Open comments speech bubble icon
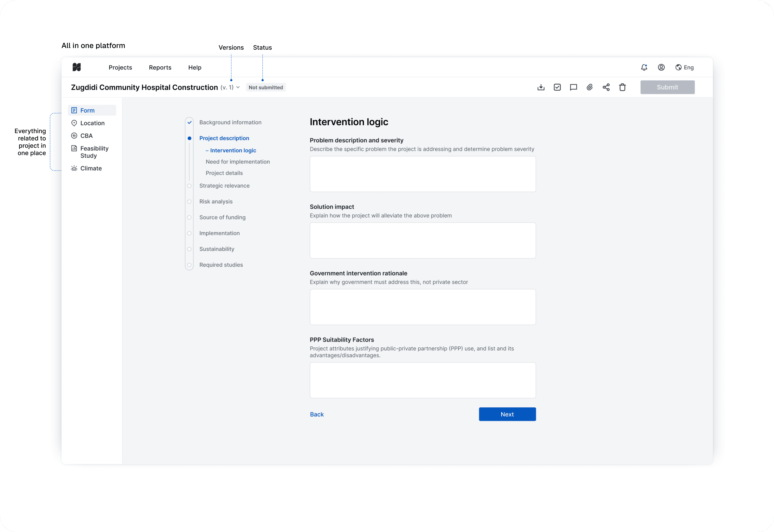The height and width of the screenshot is (532, 774). coord(573,87)
